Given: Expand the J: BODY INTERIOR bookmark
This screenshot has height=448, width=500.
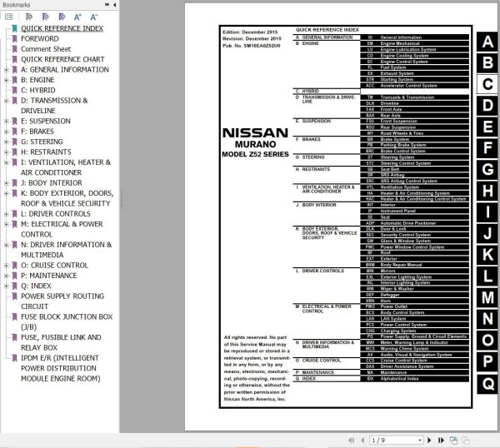Looking at the screenshot, I should (7, 183).
